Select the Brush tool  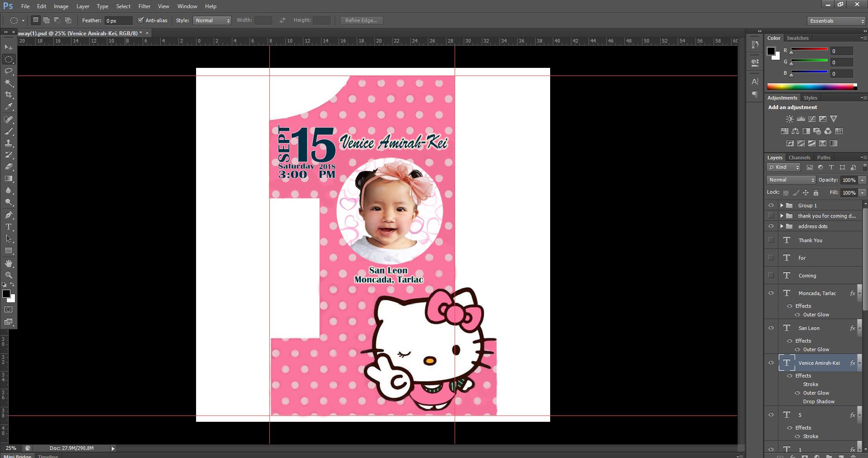9,131
